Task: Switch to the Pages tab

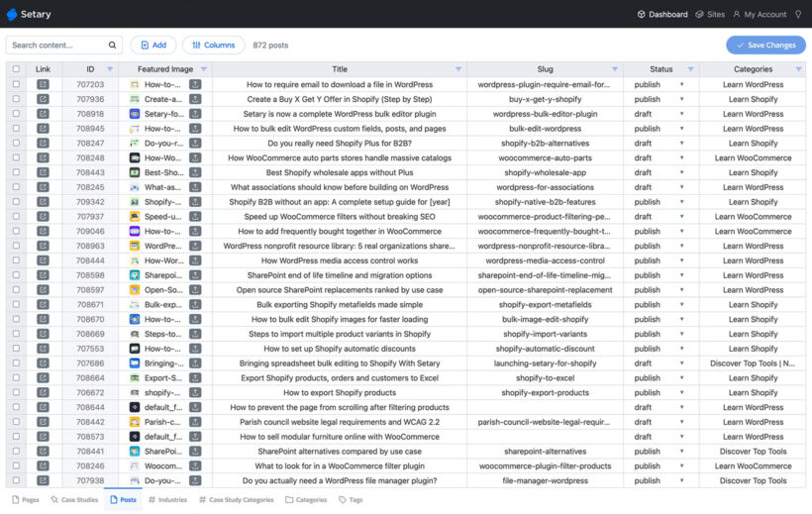Action: (26, 500)
